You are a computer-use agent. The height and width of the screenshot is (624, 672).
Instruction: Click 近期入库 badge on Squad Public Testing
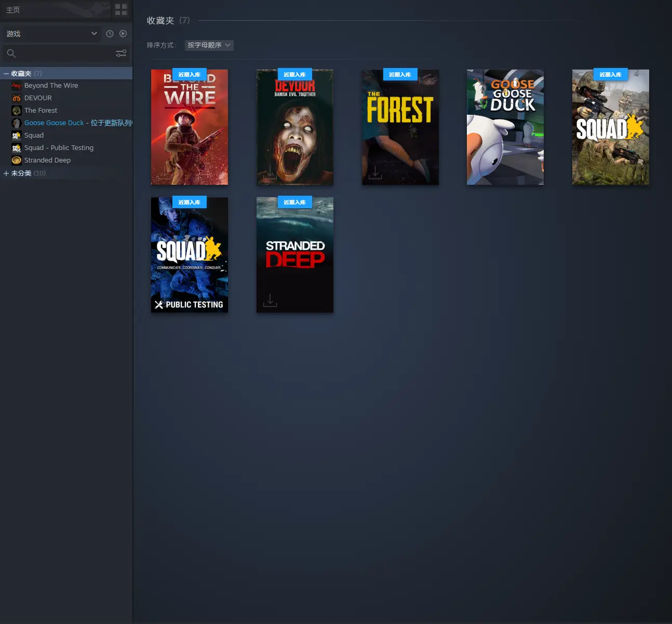[190, 202]
